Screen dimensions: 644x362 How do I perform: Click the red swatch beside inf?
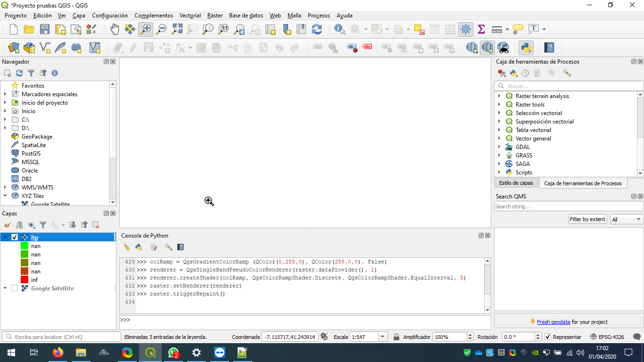[25, 280]
